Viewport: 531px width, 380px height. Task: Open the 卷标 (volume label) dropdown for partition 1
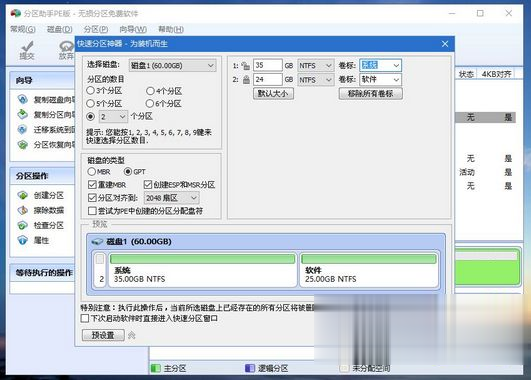380,65
